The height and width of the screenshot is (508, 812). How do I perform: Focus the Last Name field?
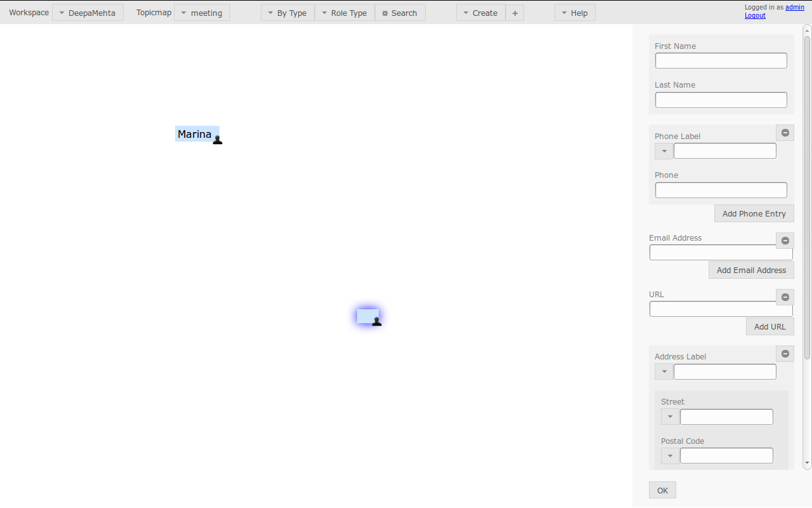[x=721, y=100]
